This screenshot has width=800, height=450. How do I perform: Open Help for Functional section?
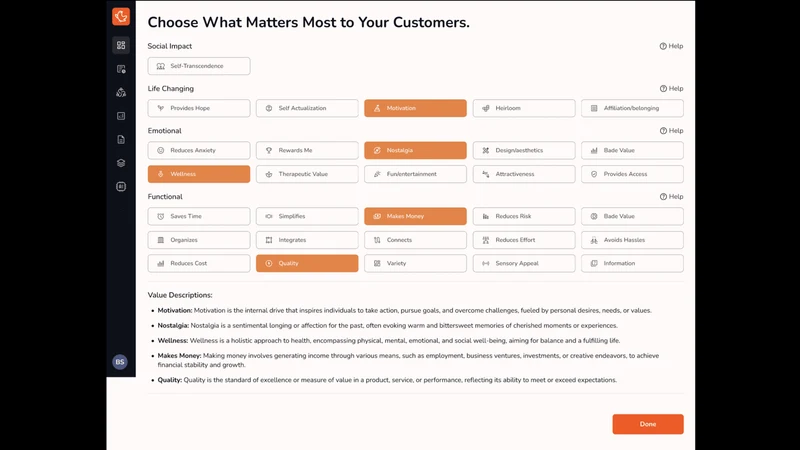(x=671, y=196)
